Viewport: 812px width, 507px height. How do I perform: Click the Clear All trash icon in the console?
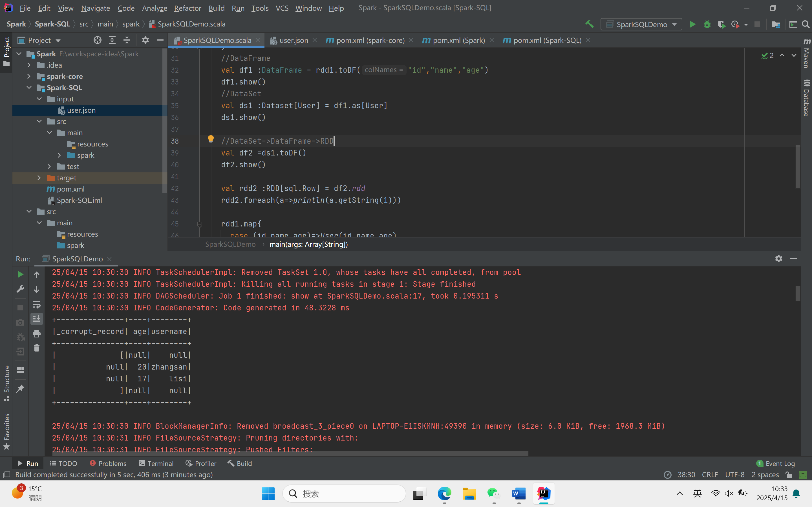coord(37,348)
